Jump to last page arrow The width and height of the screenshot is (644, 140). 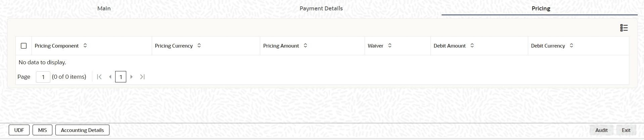(142, 77)
